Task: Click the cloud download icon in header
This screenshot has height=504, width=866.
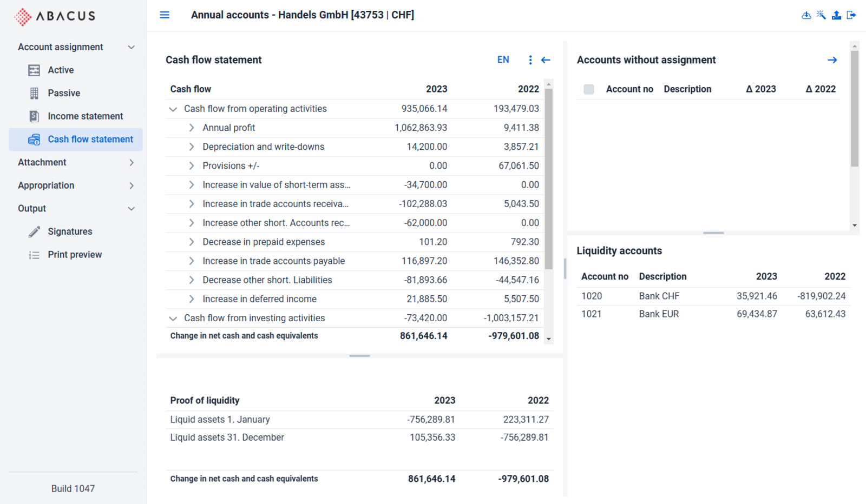Action: 806,15
